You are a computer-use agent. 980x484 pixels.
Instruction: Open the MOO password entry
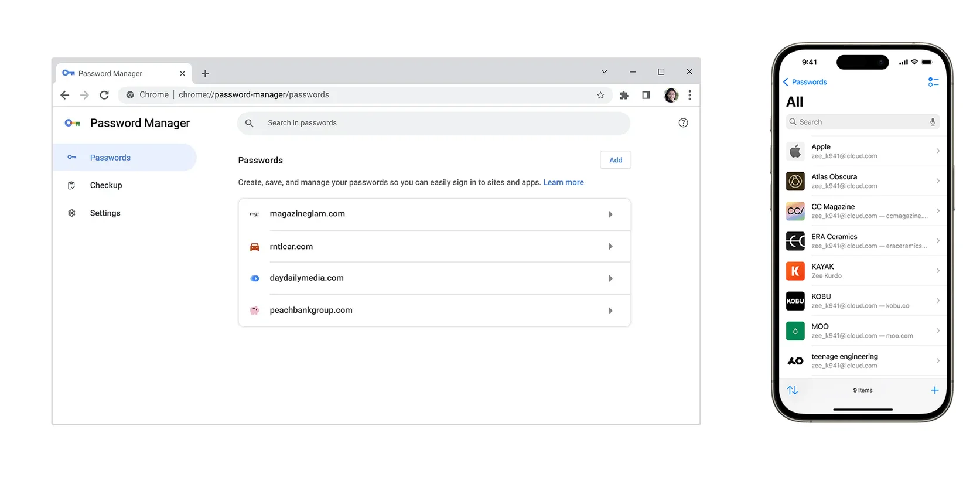click(x=863, y=330)
